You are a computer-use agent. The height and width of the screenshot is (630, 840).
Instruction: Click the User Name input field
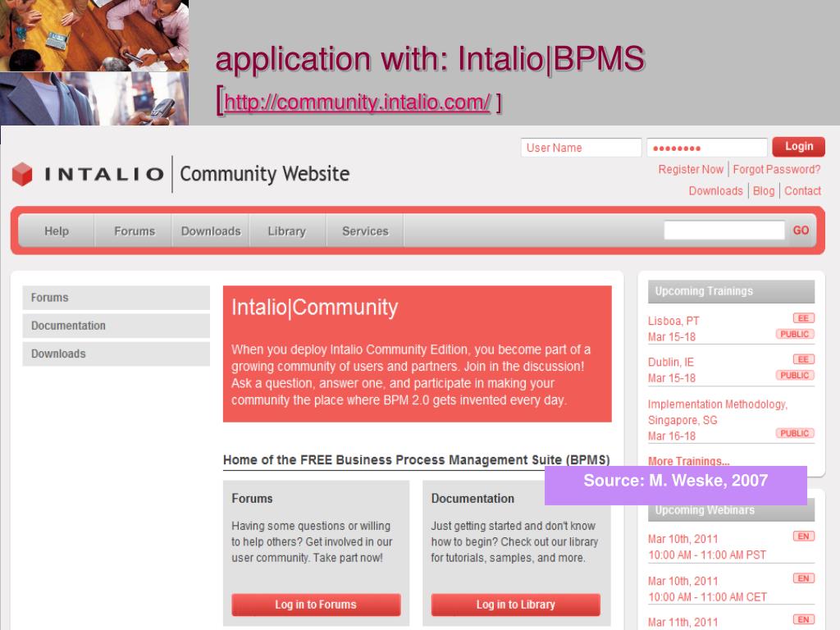pos(581,148)
